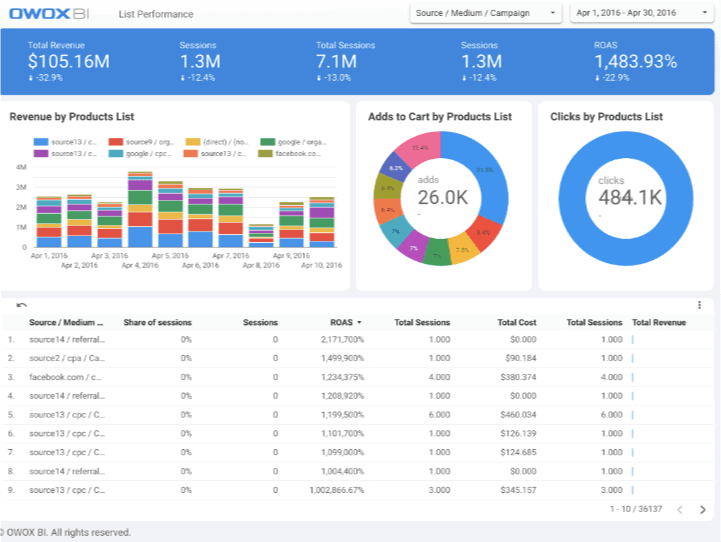Click ROAS value 1,499,900%

pos(343,358)
